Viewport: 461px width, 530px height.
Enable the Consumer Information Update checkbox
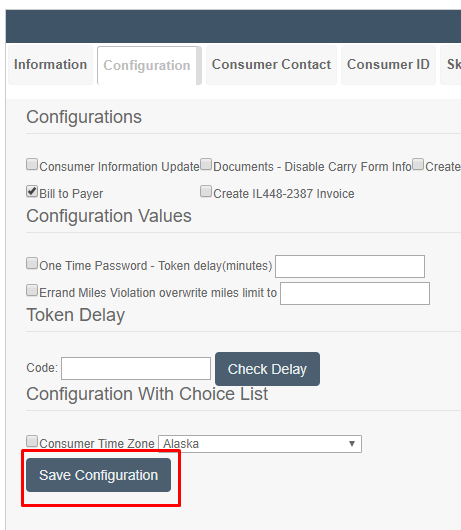point(32,164)
